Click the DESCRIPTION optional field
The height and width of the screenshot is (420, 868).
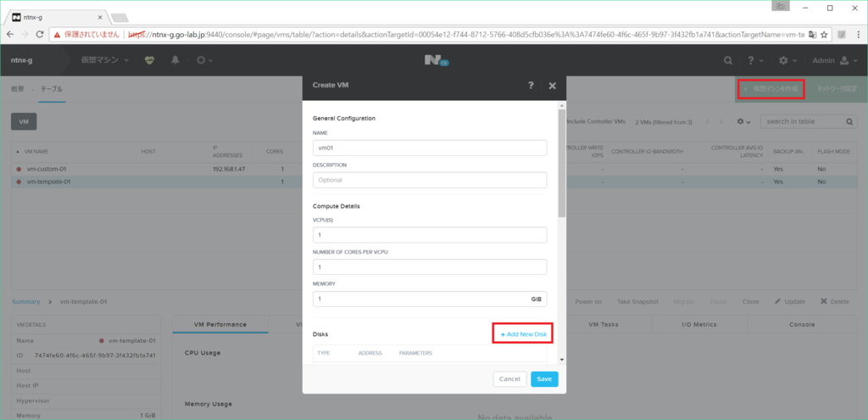point(430,180)
